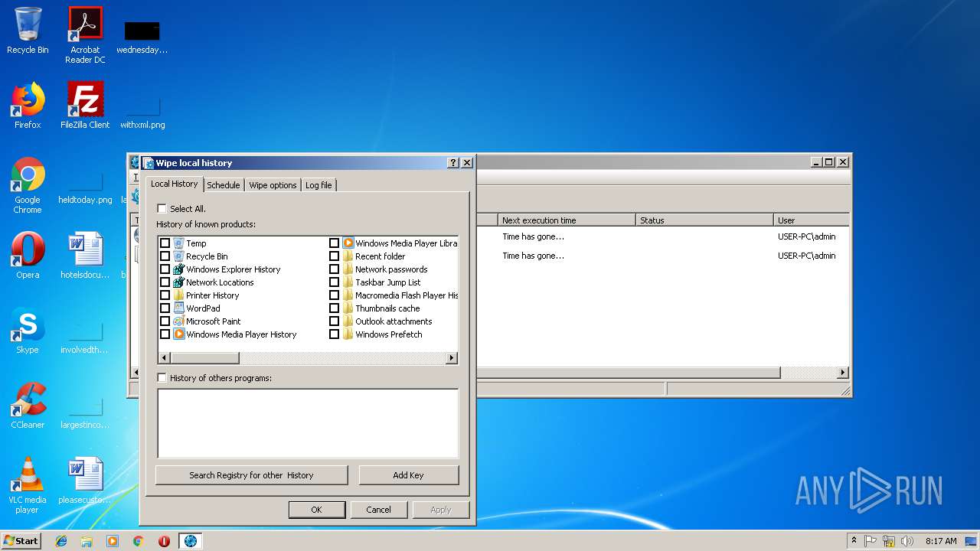The image size is (980, 551).
Task: Click Internet Explorer icon in taskbar
Action: pos(61,541)
